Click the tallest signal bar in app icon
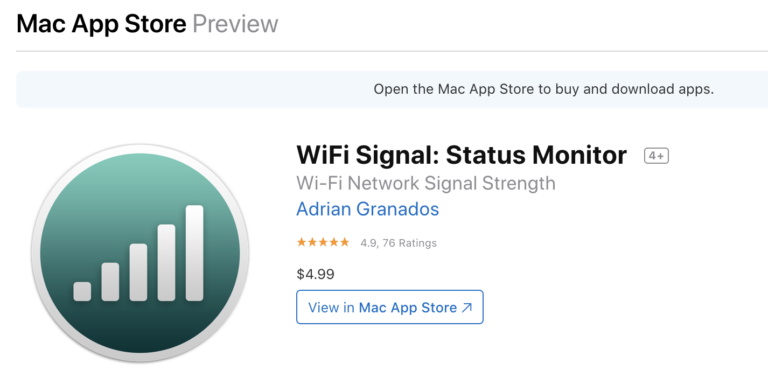 click(x=194, y=253)
